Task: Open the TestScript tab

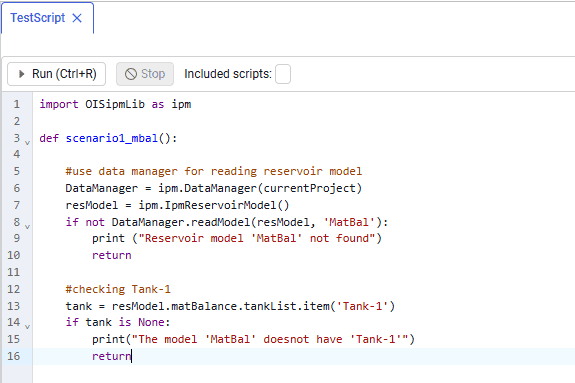Action: pos(37,18)
